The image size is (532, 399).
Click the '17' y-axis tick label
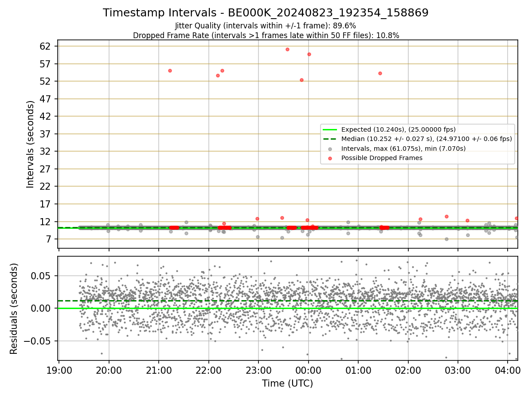click(46, 204)
